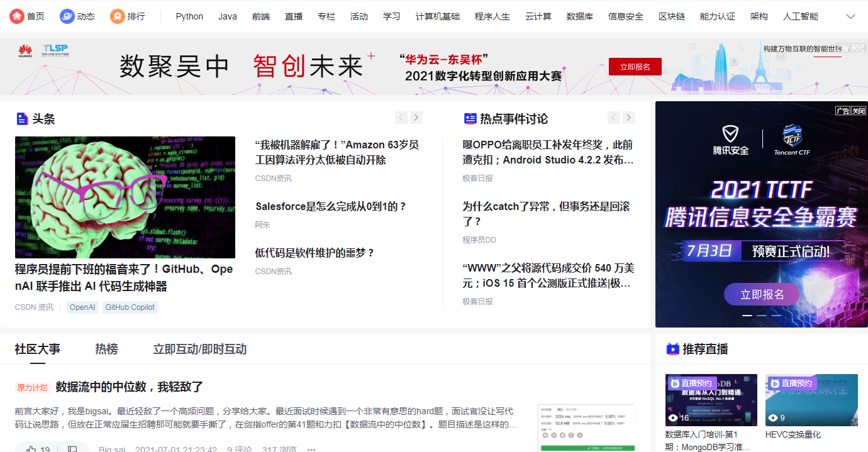Select first TCTF ad carousel indicator
Screen dimensions: 868x452
point(747,315)
